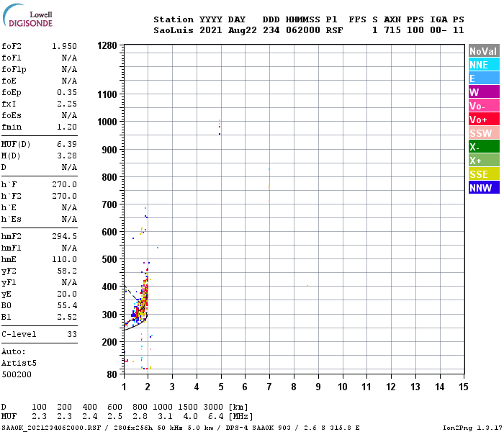Click the MUF 2.8 value for 800 km

pyautogui.click(x=140, y=417)
